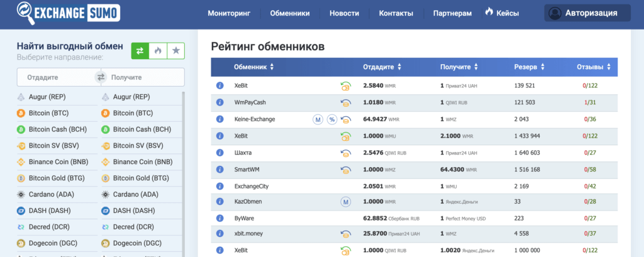Click reserve value 1 640 603
The height and width of the screenshot is (257, 644).
tap(527, 152)
